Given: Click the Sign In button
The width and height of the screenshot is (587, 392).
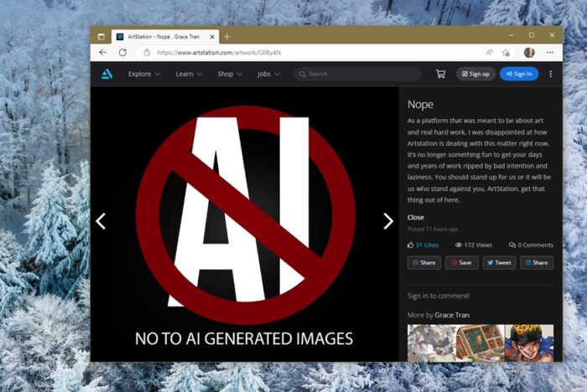Looking at the screenshot, I should (519, 74).
